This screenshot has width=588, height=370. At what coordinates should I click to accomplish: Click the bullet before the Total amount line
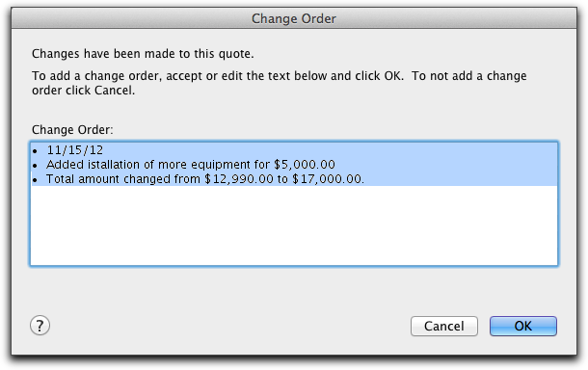click(35, 180)
